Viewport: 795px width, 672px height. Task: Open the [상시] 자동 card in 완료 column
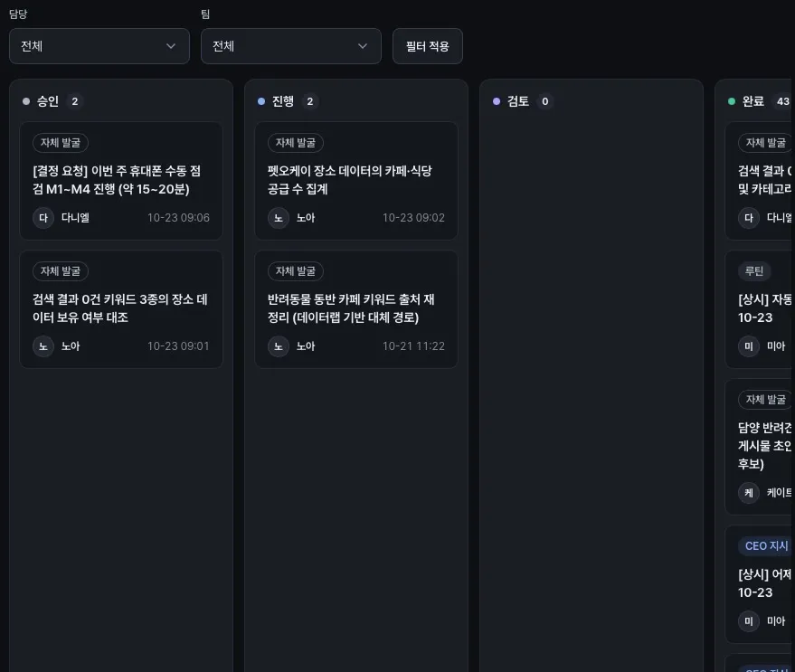pyautogui.click(x=759, y=308)
